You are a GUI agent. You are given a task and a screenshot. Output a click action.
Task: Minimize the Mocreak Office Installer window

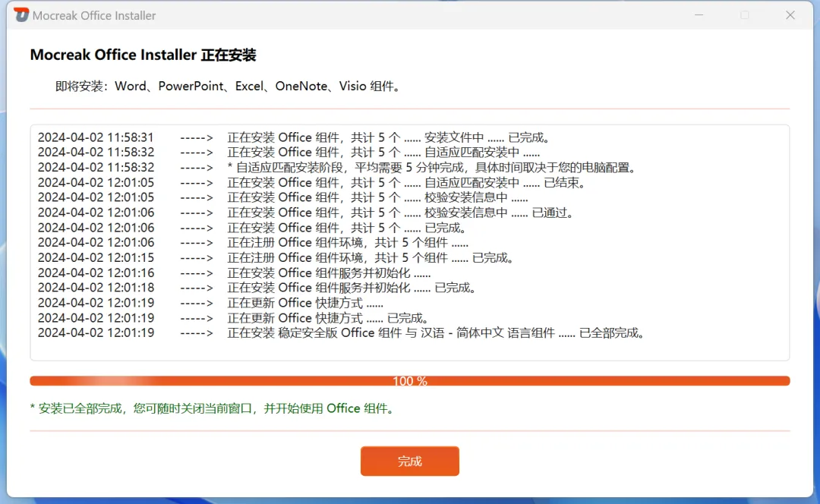(699, 15)
